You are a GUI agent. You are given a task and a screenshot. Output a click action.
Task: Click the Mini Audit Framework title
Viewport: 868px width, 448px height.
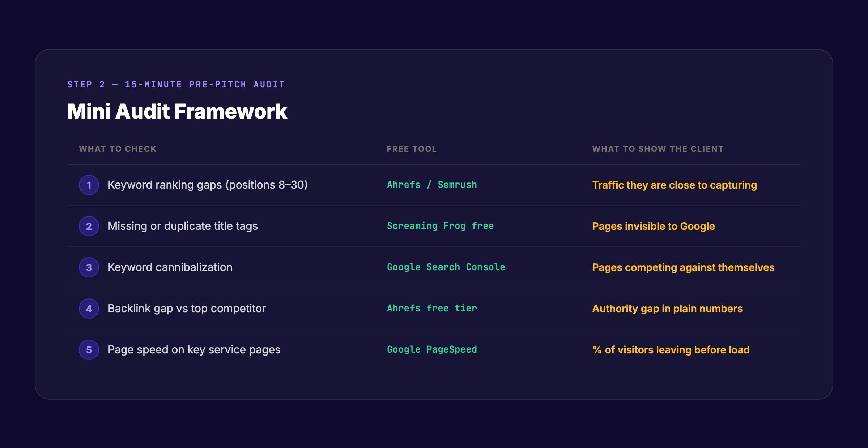(x=177, y=112)
